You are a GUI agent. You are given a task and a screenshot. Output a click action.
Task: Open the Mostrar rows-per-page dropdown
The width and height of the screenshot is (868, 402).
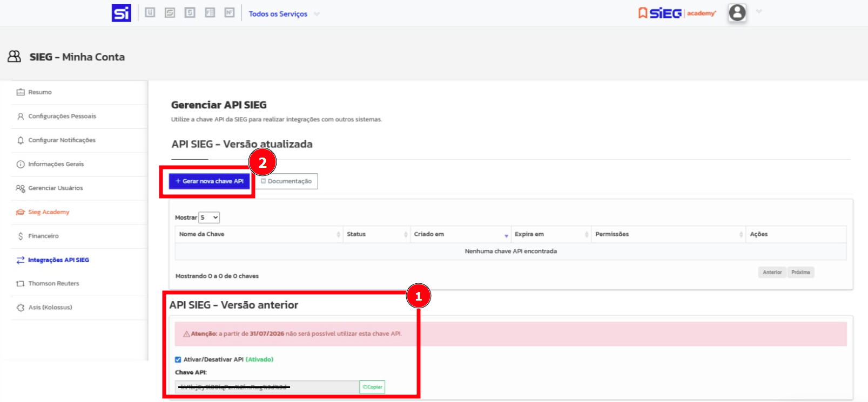tap(209, 217)
